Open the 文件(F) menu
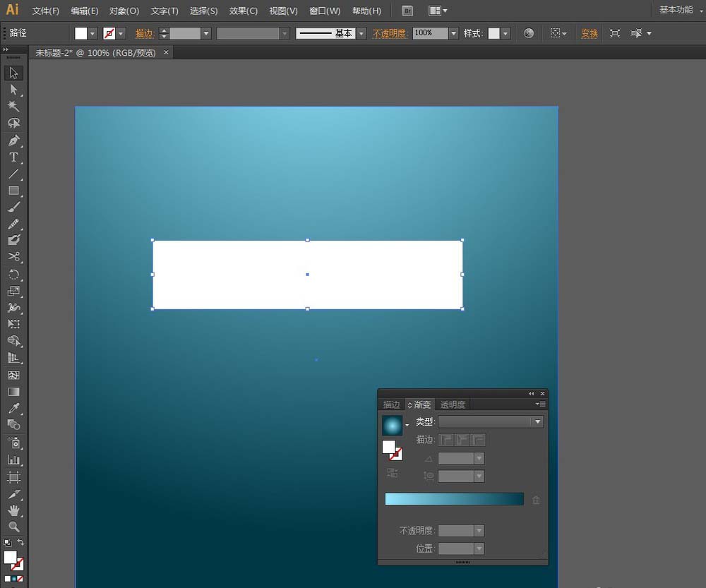The width and height of the screenshot is (706, 588). (x=45, y=11)
